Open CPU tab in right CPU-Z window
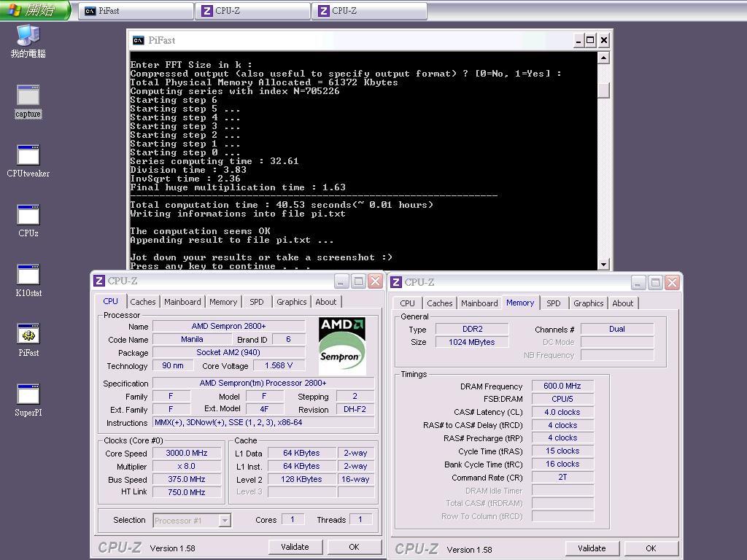 pyautogui.click(x=407, y=303)
